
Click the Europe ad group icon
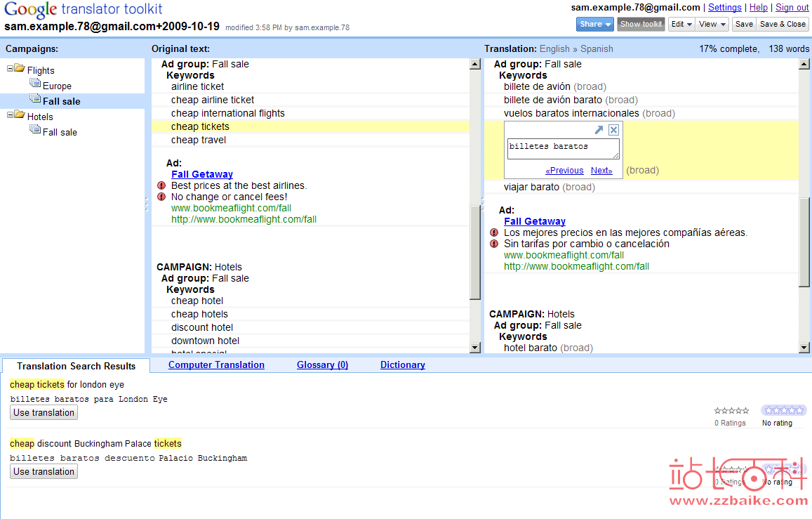[35, 84]
